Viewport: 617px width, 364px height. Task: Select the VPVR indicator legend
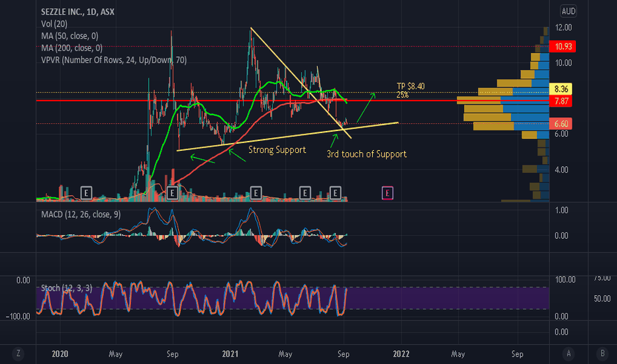pos(114,60)
